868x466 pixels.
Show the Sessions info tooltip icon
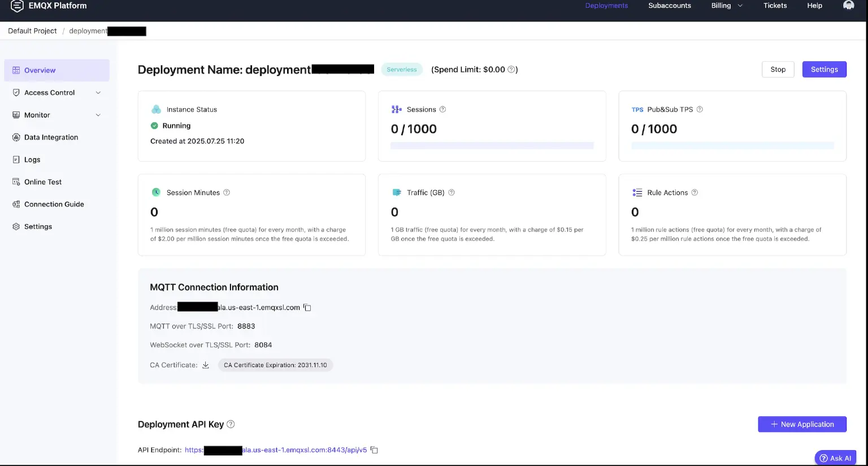pos(442,110)
